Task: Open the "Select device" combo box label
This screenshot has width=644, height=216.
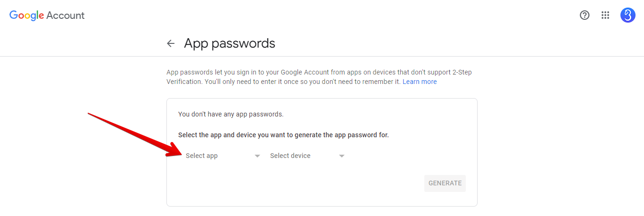Action: pos(290,156)
